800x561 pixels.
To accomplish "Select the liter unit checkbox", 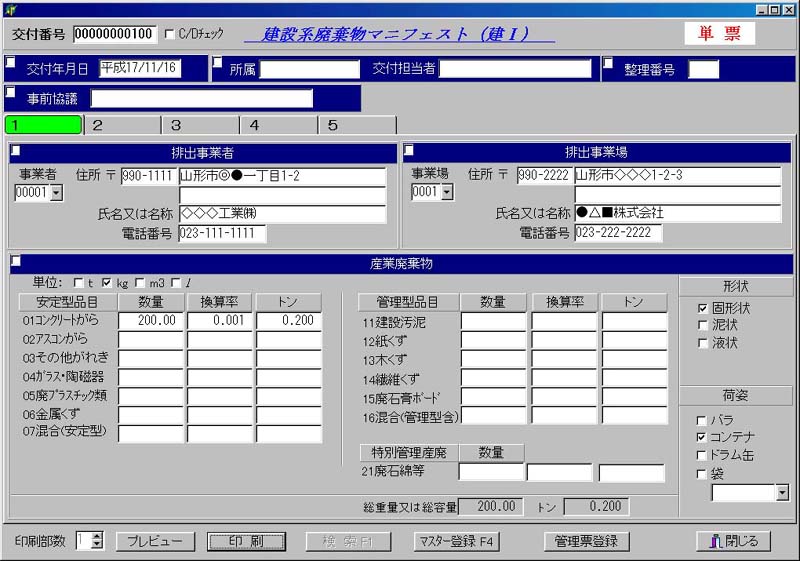I will pos(176,283).
